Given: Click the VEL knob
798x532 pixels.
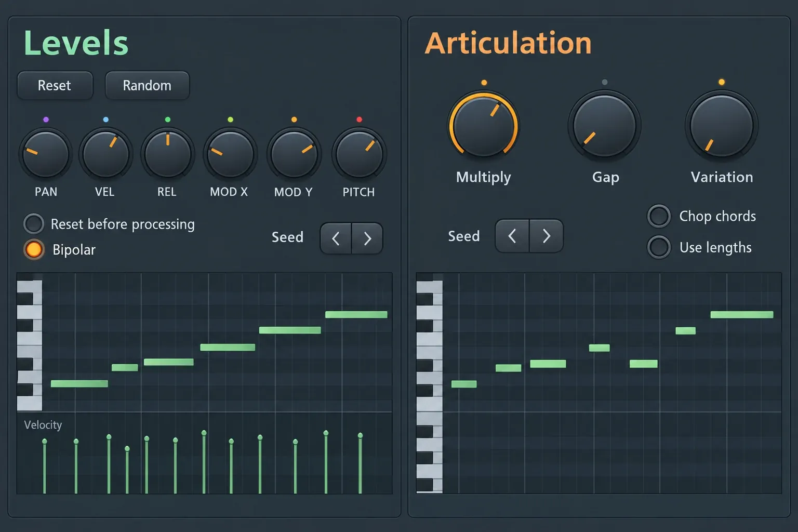Looking at the screenshot, I should (x=105, y=154).
